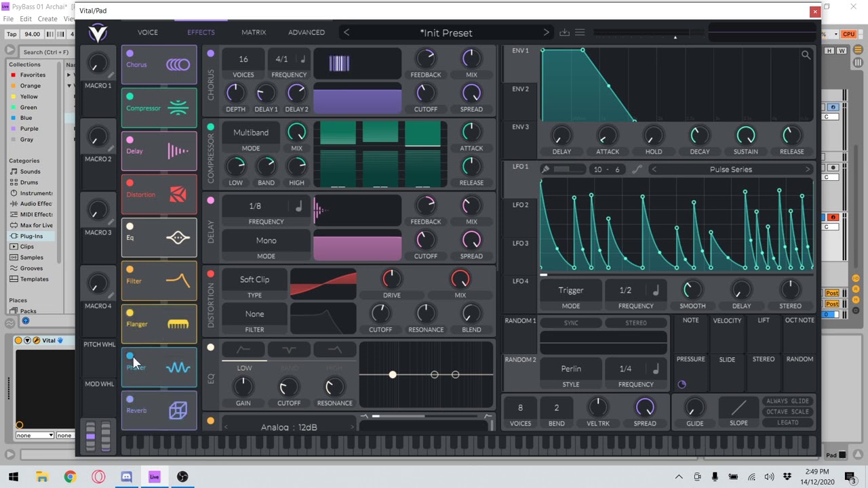
Task: Click the Vital logo icon
Action: pyautogui.click(x=98, y=33)
